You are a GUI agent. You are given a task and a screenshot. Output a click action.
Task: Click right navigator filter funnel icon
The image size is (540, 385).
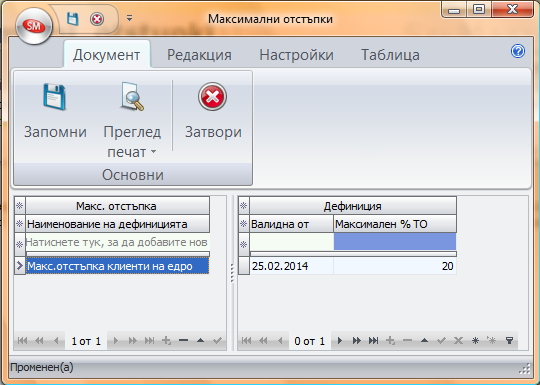coord(509,341)
